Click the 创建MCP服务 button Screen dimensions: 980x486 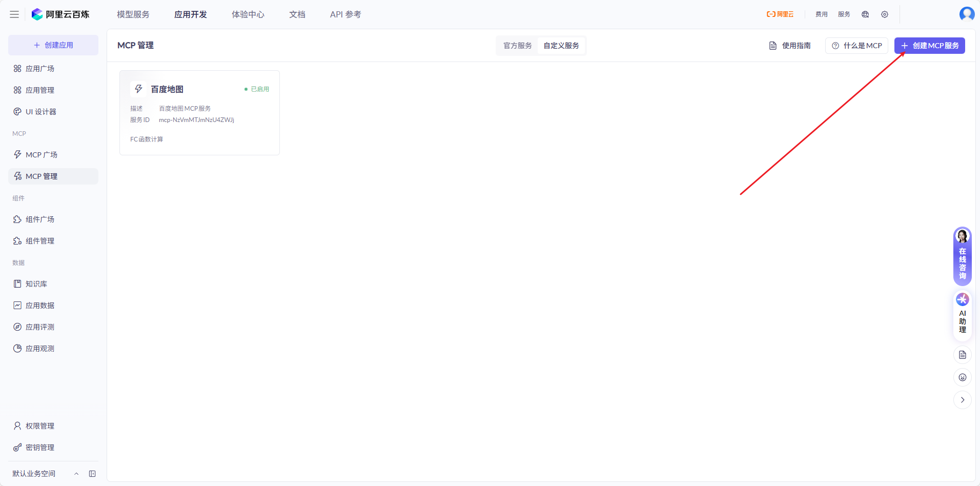click(x=929, y=45)
